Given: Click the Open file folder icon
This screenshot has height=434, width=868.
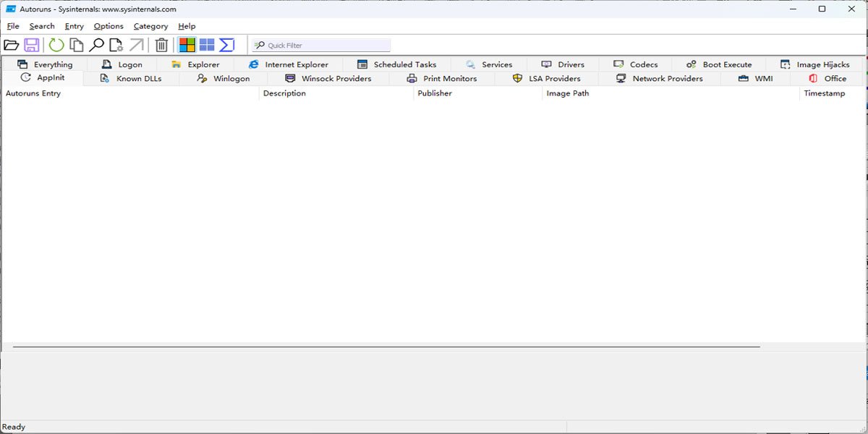Looking at the screenshot, I should coord(12,45).
